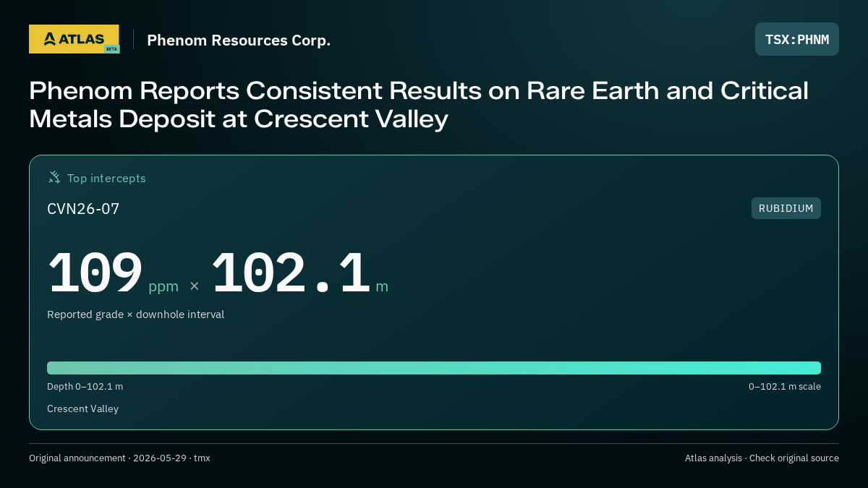Screen dimensions: 868x488
Task: Click the Depth 0–102.1 m label
Action: click(85, 387)
